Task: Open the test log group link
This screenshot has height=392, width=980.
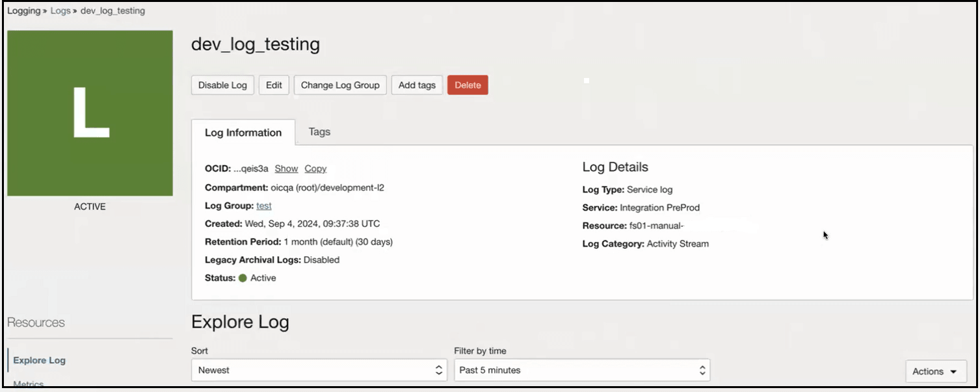Action: click(264, 205)
